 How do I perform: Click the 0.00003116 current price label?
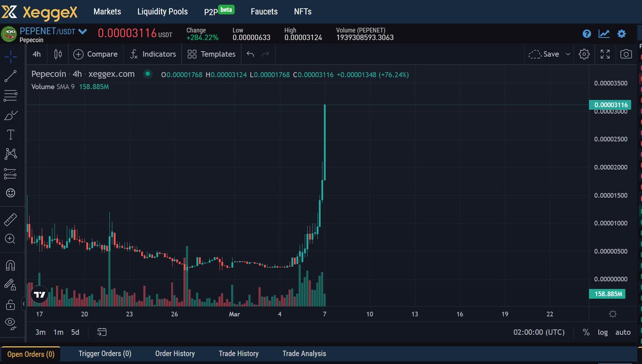(x=609, y=105)
